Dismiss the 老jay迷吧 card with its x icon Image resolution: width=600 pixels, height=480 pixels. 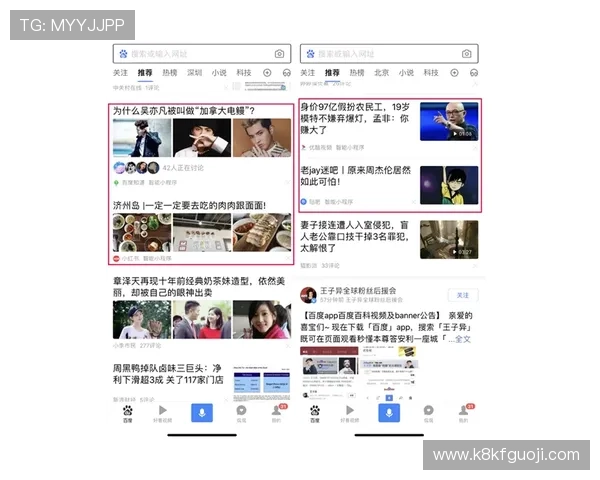tap(413, 202)
